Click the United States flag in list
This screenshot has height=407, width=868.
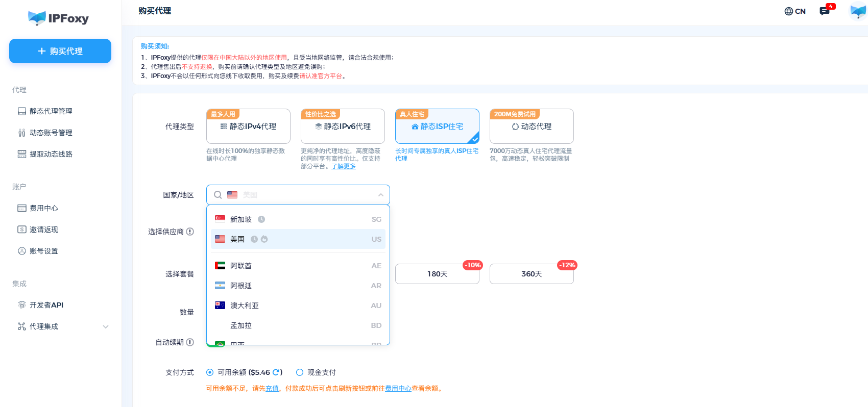[220, 239]
